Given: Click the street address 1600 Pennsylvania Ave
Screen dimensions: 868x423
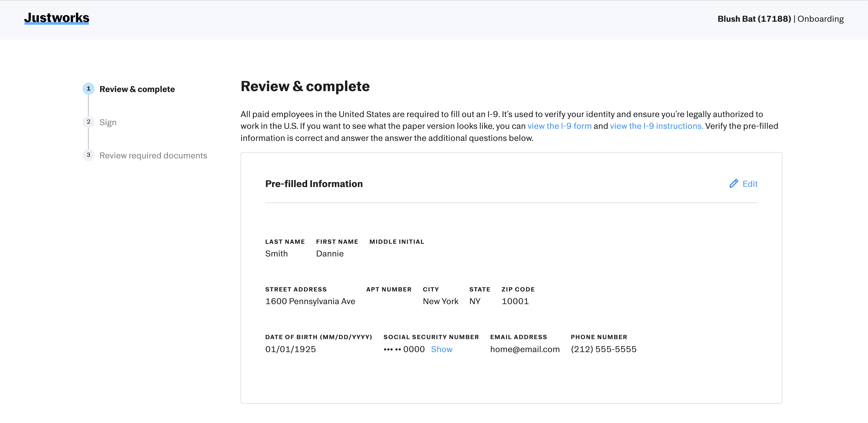Looking at the screenshot, I should click(x=310, y=301).
